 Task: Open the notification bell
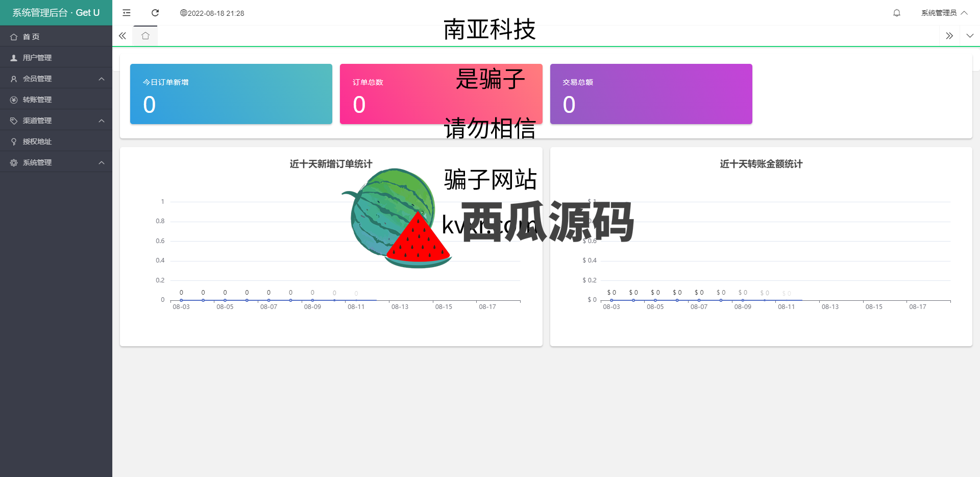(897, 13)
